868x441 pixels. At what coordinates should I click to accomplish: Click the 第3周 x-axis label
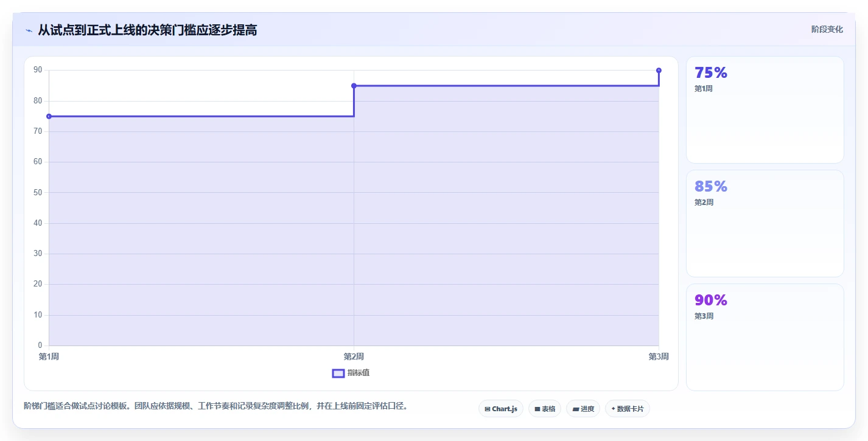[x=659, y=356]
